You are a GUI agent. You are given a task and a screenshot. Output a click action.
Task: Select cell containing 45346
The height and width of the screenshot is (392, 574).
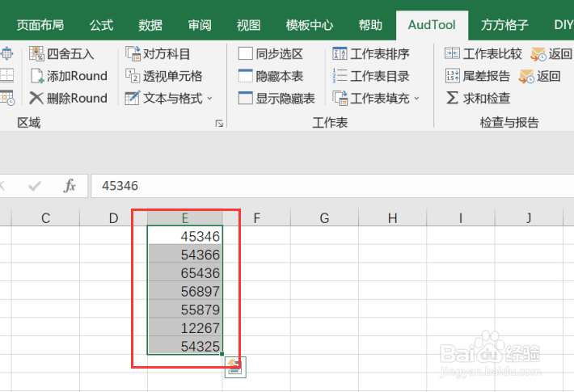(185, 236)
